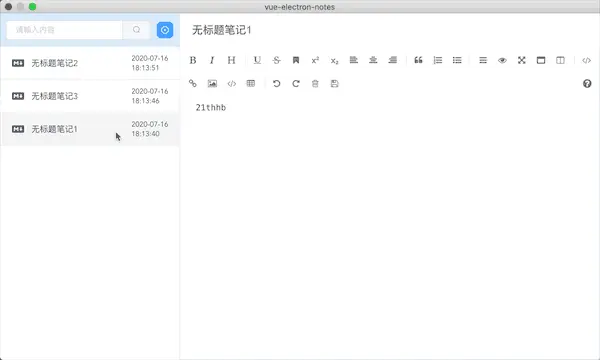Click the search magnifier button

pyautogui.click(x=137, y=30)
